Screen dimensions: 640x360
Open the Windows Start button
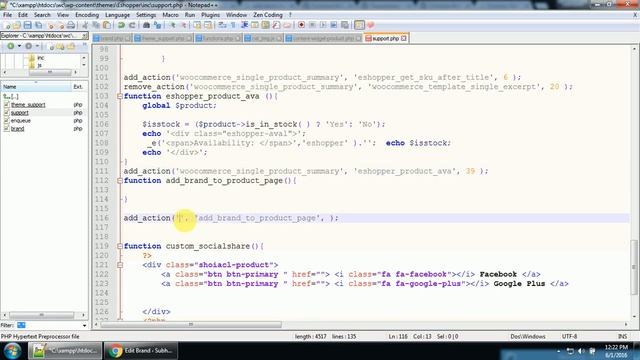[13, 351]
